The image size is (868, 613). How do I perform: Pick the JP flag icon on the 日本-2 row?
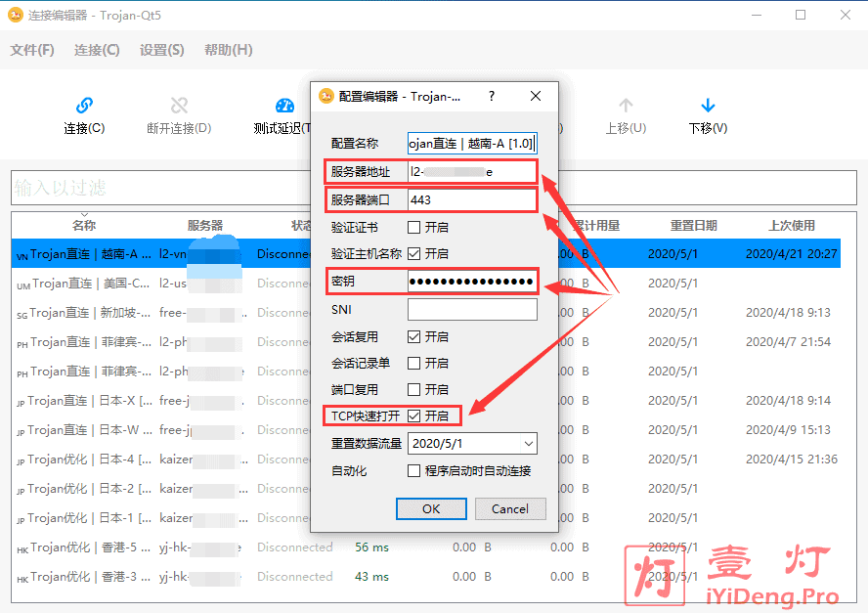(x=21, y=491)
